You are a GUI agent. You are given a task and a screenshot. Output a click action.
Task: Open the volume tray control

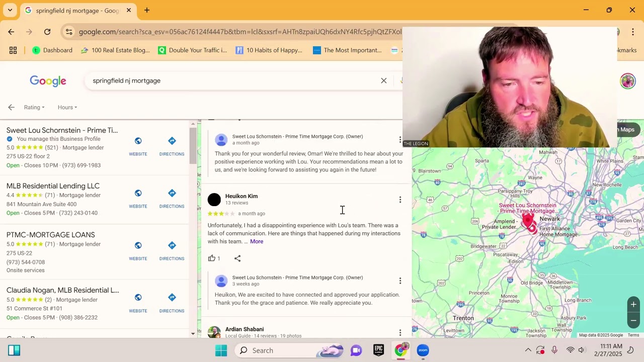click(582, 350)
